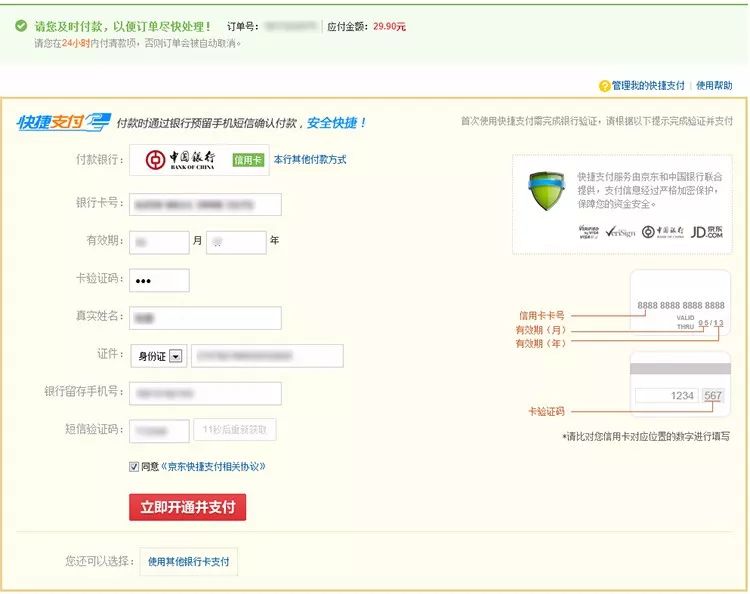Focus the 短信验证码 input field
The height and width of the screenshot is (594, 750).
click(x=159, y=431)
